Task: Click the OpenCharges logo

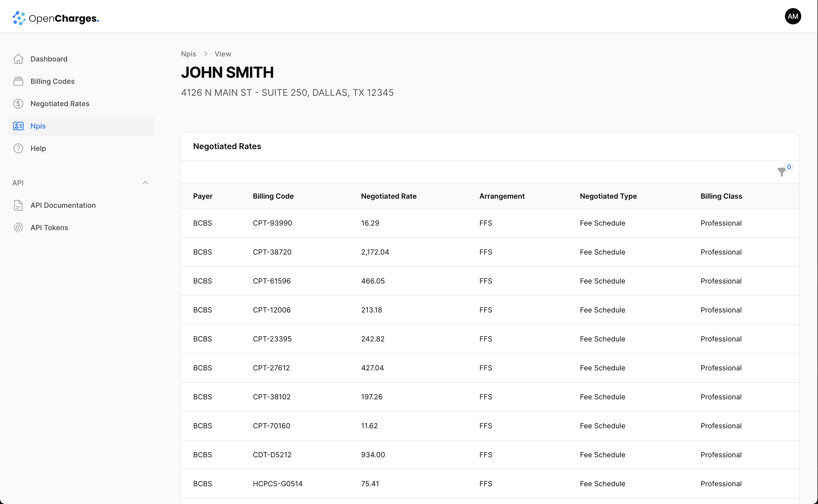Action: click(x=56, y=18)
